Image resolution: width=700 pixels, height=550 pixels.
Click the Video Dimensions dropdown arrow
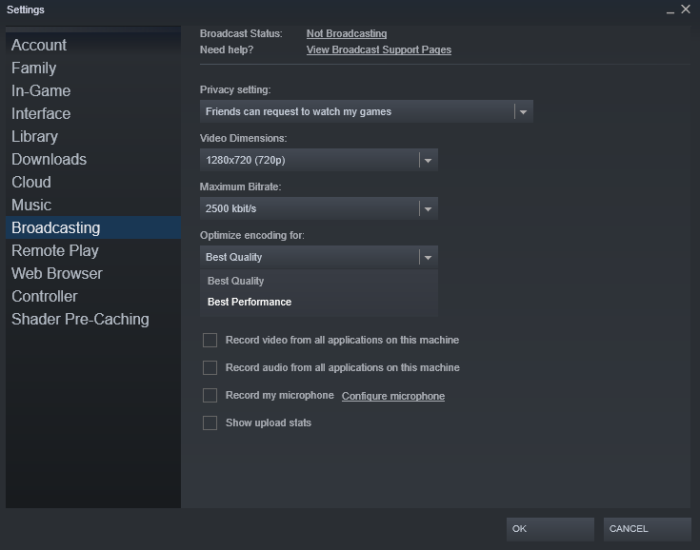click(428, 160)
